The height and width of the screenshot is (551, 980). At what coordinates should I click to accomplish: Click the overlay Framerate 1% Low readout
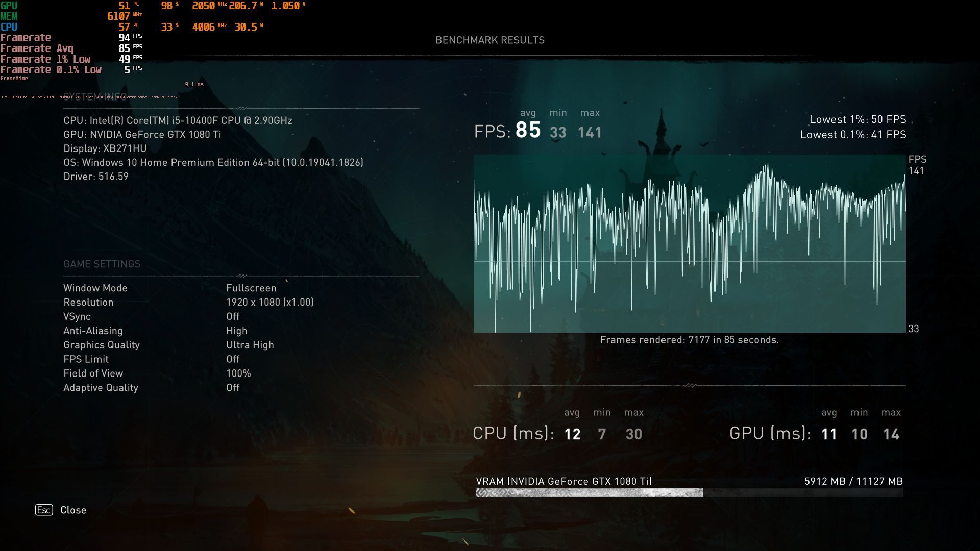pyautogui.click(x=71, y=59)
